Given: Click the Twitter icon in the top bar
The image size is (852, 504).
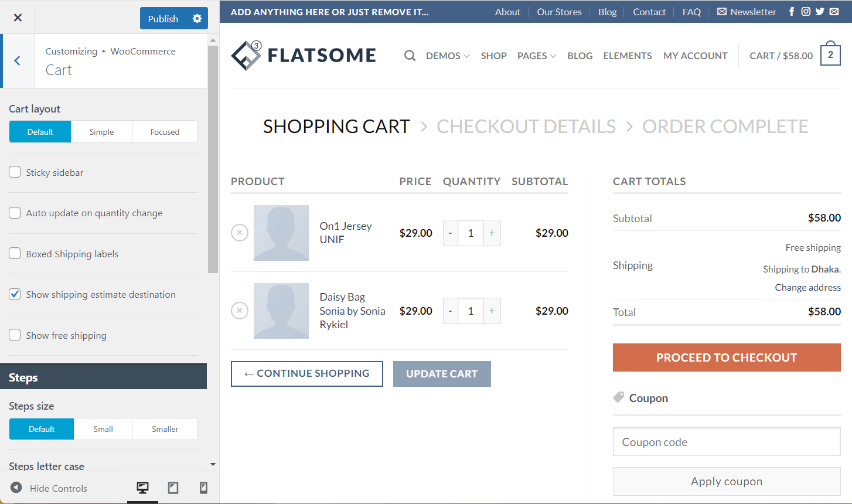Looking at the screenshot, I should pos(820,11).
